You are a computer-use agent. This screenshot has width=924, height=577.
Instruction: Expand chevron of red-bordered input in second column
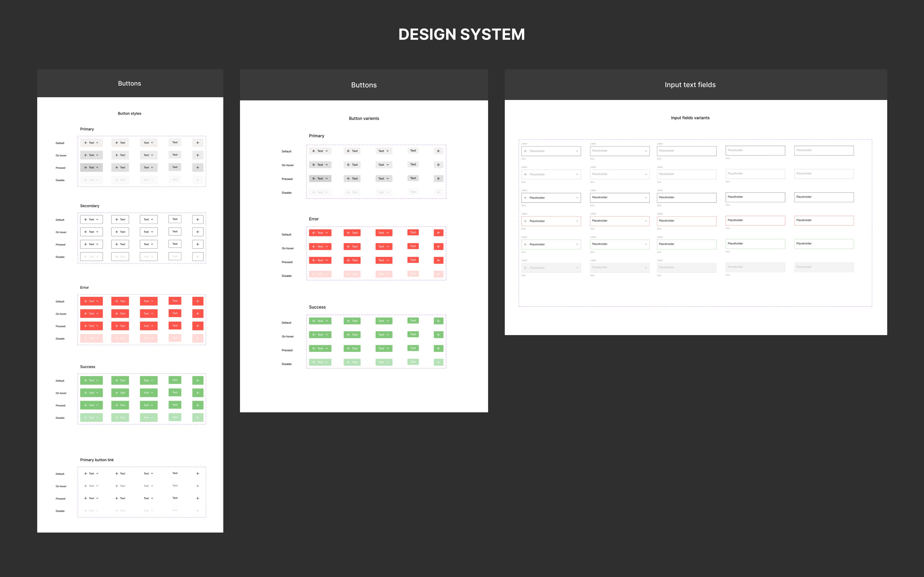coord(646,221)
